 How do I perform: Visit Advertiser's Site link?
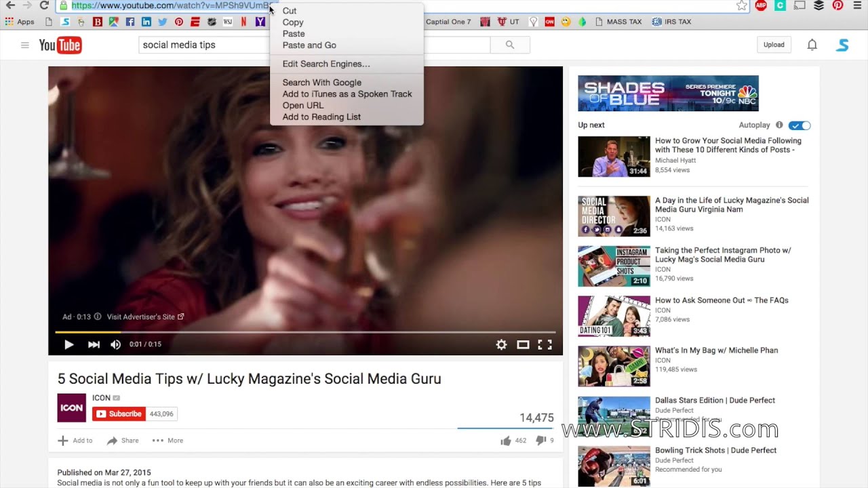(145, 317)
